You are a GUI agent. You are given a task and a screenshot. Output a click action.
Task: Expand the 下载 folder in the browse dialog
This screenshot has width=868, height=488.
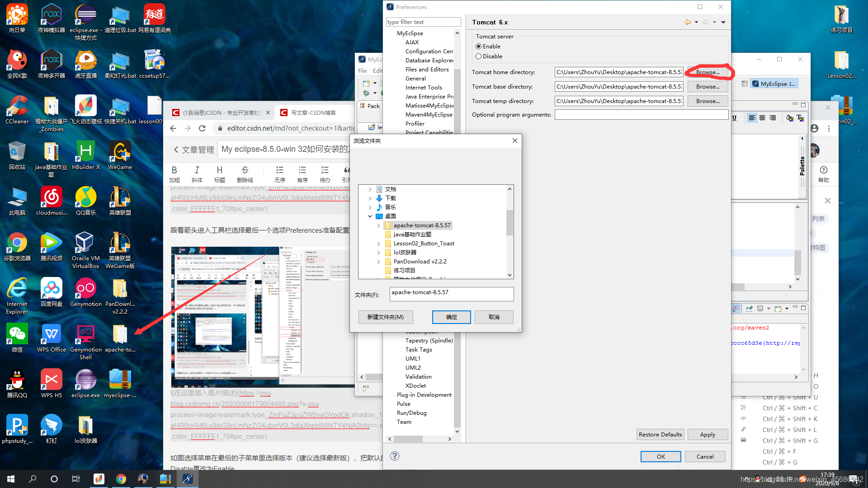(370, 198)
